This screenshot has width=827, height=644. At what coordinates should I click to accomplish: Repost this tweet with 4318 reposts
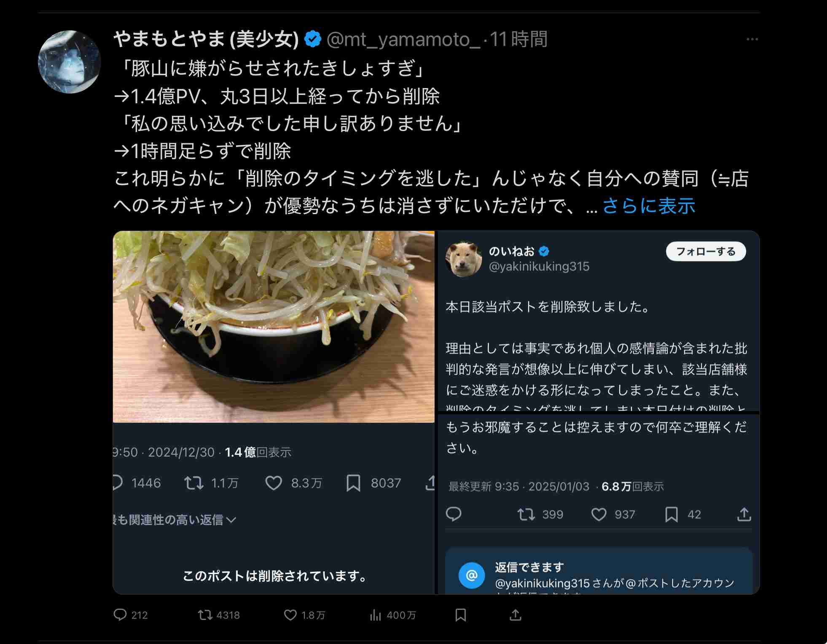(x=205, y=615)
